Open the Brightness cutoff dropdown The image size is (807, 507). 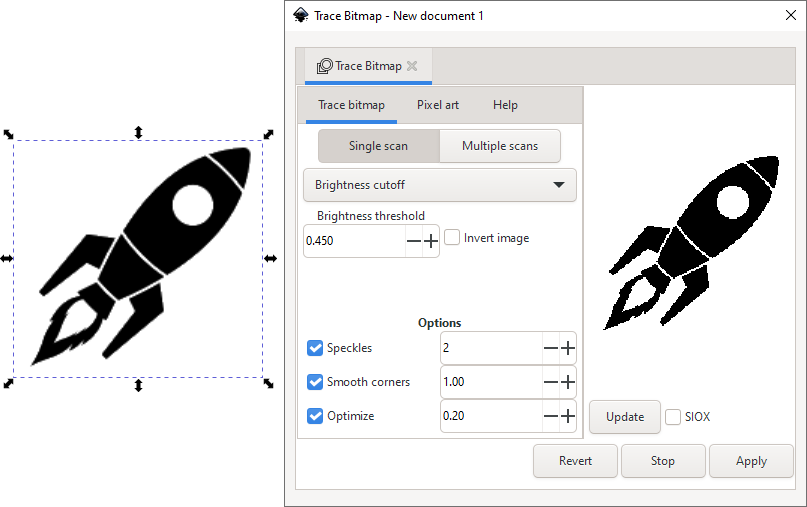(x=440, y=185)
